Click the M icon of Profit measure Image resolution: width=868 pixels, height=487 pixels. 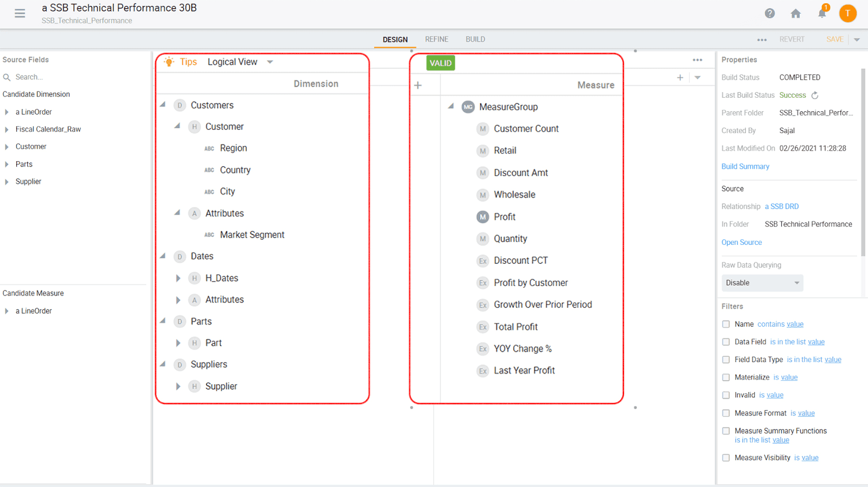(x=483, y=217)
